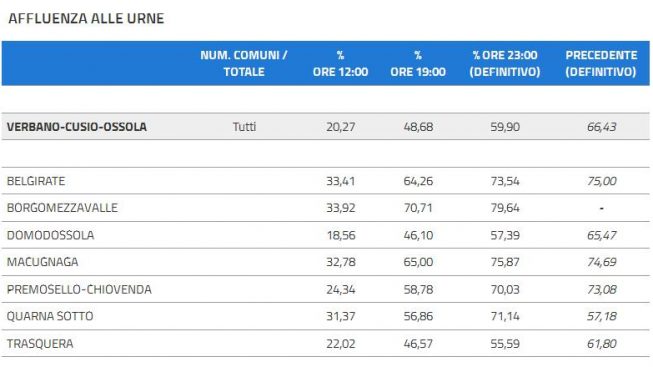Click the 66,43 previous turnout value

[601, 127]
